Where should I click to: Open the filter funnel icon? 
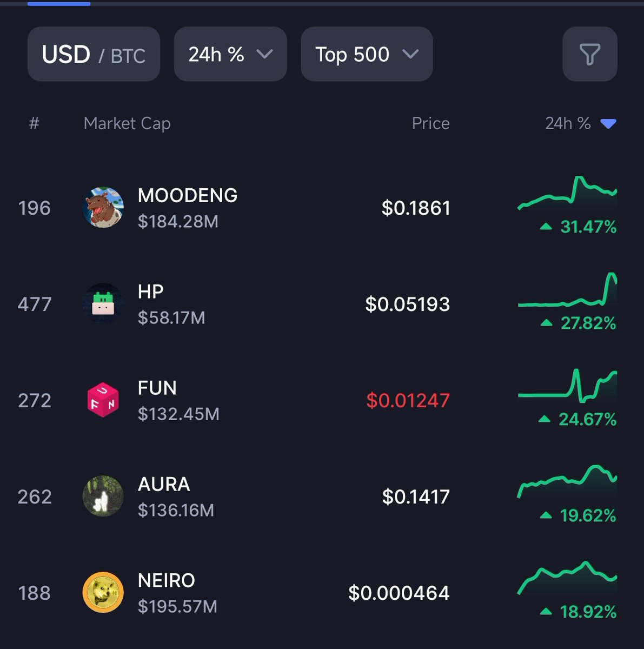pyautogui.click(x=590, y=54)
